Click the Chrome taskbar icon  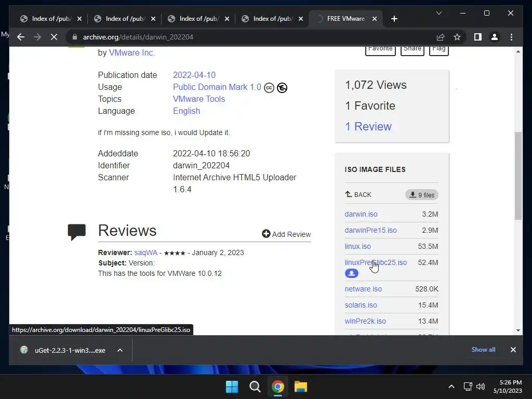277,387
